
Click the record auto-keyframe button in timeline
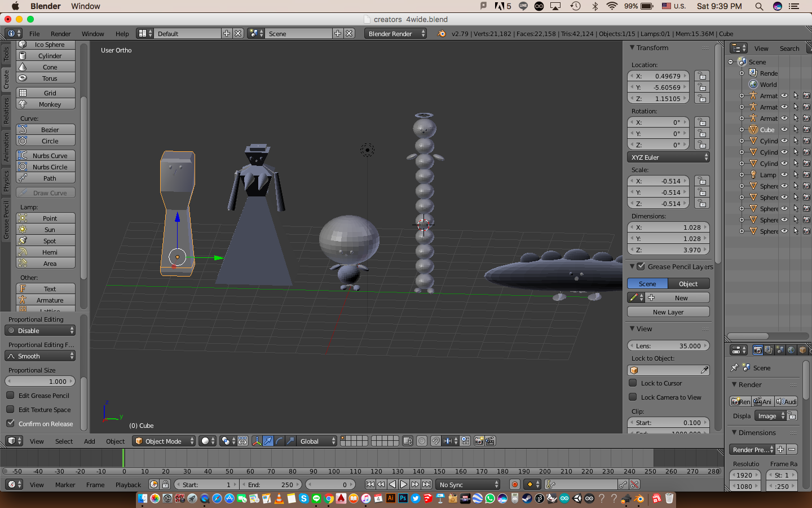point(514,484)
